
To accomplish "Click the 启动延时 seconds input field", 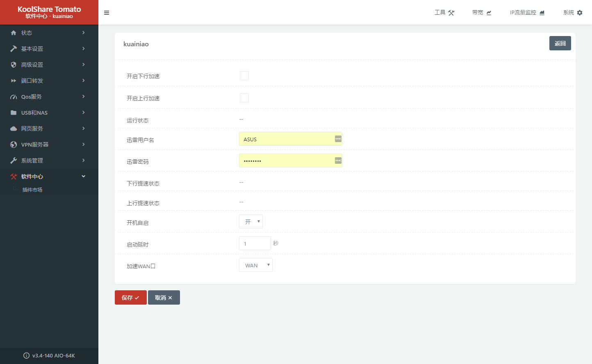I will tap(255, 244).
